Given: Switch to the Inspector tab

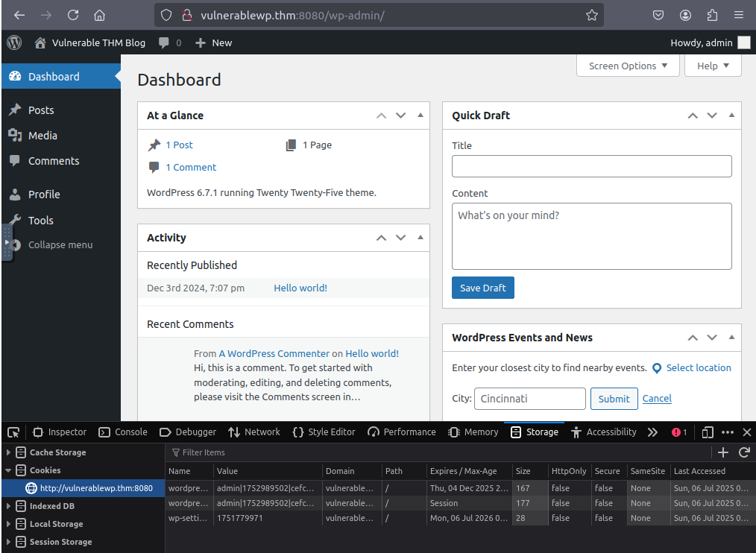Looking at the screenshot, I should pyautogui.click(x=60, y=432).
